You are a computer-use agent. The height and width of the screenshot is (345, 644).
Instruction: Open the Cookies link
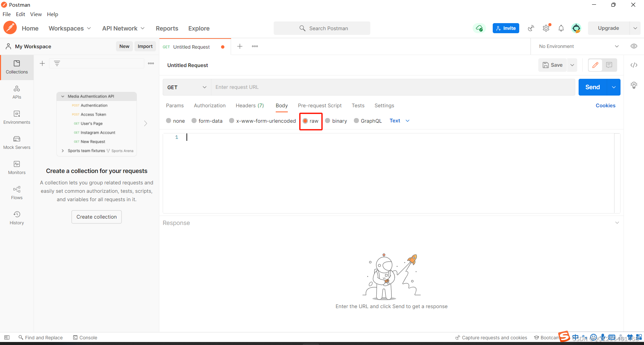(605, 106)
